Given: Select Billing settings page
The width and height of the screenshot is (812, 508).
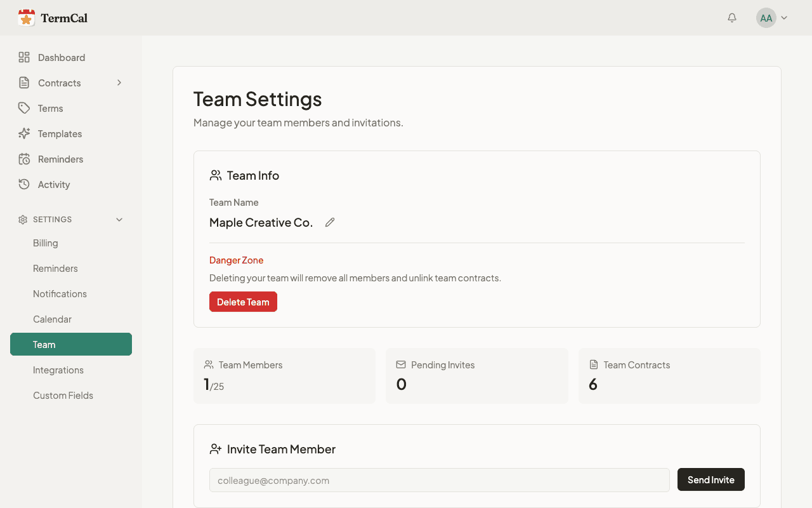Looking at the screenshot, I should [x=46, y=243].
